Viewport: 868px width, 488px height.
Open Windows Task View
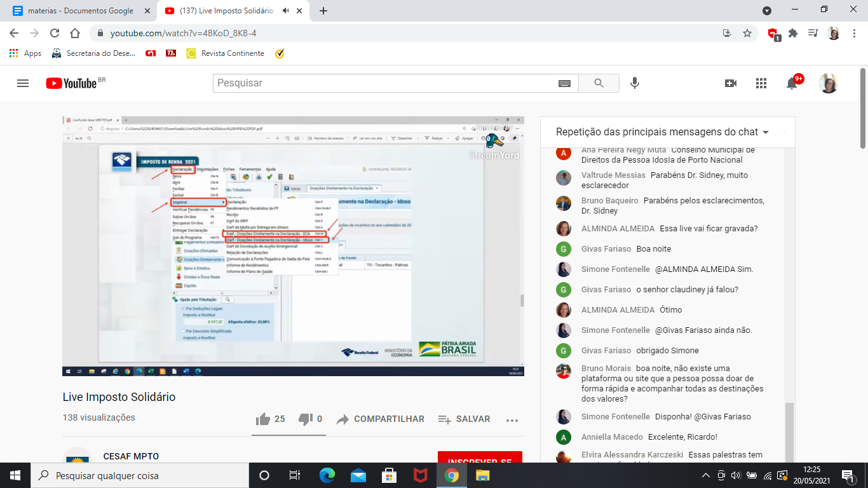[x=295, y=475]
